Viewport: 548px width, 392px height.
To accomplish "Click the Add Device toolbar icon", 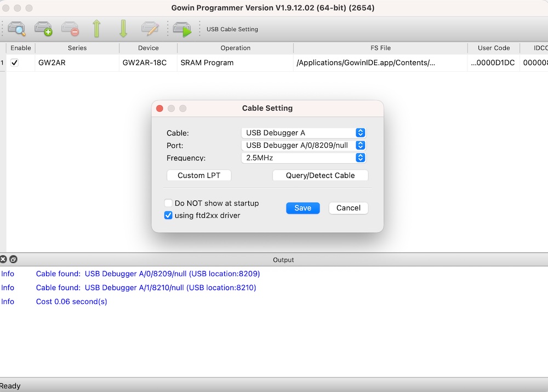I will 43,29.
